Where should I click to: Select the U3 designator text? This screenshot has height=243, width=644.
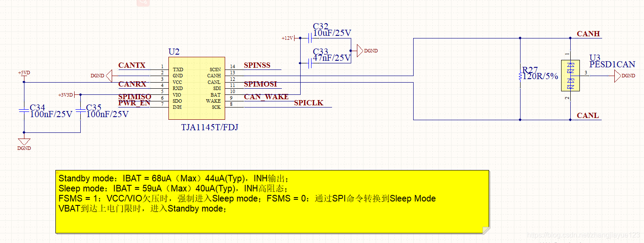(595, 58)
